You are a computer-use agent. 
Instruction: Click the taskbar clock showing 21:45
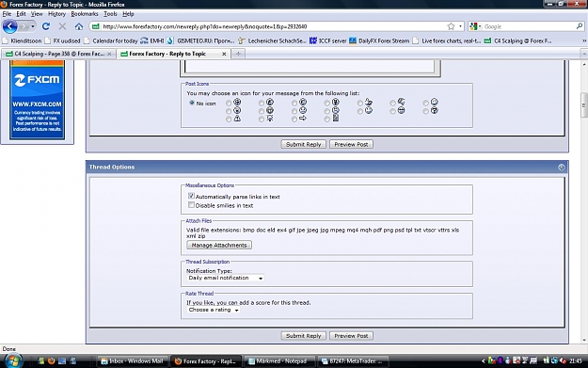(576, 361)
